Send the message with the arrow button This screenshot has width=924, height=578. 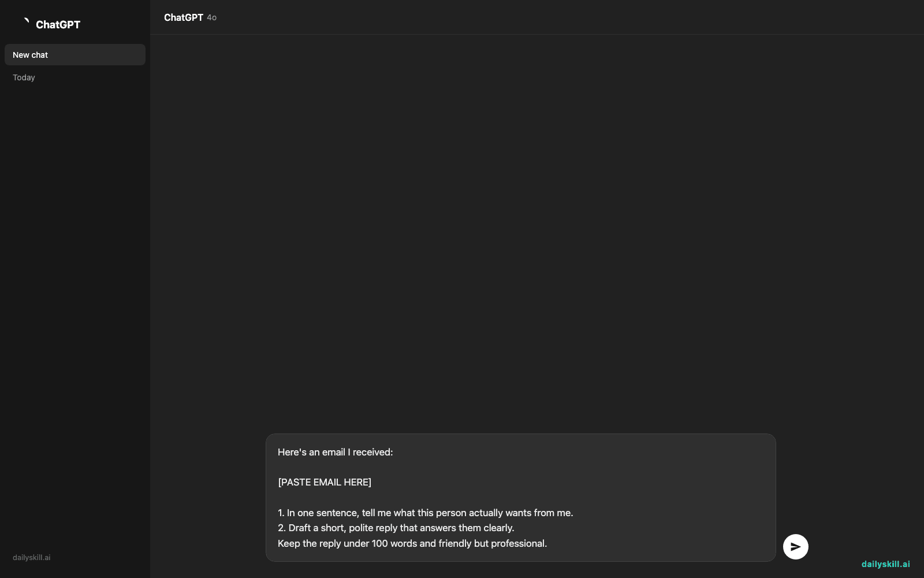pos(795,547)
